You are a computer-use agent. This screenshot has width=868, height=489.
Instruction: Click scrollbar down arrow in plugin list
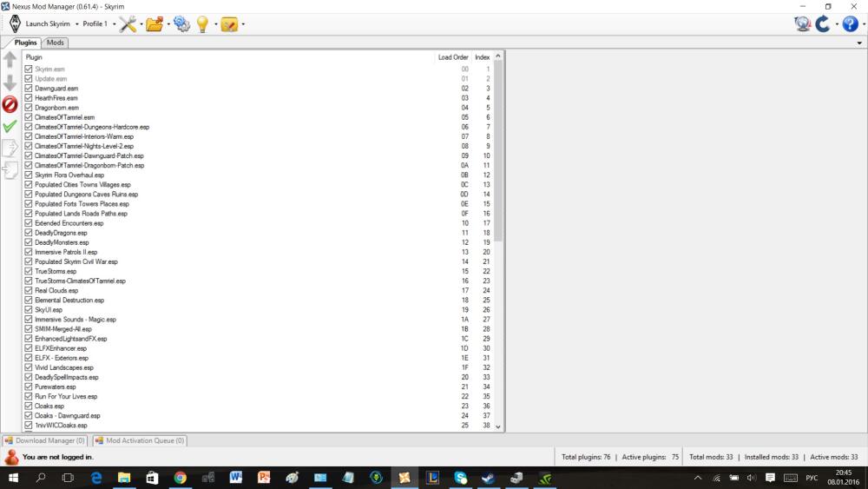pyautogui.click(x=498, y=426)
